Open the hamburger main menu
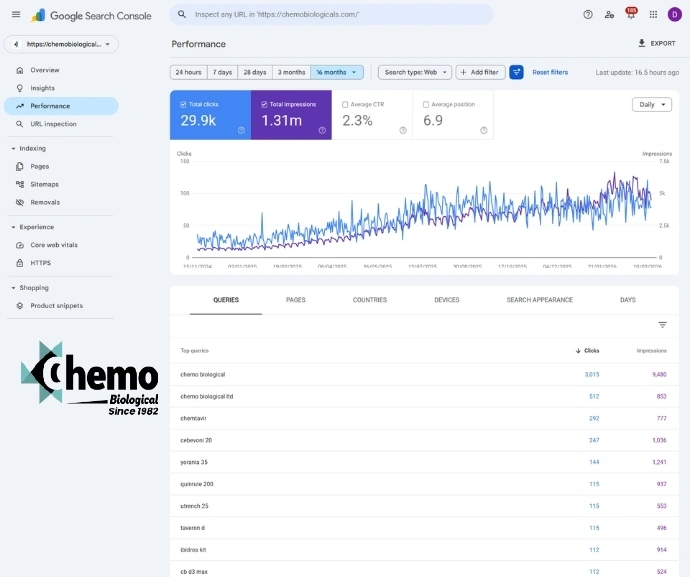 [x=16, y=15]
